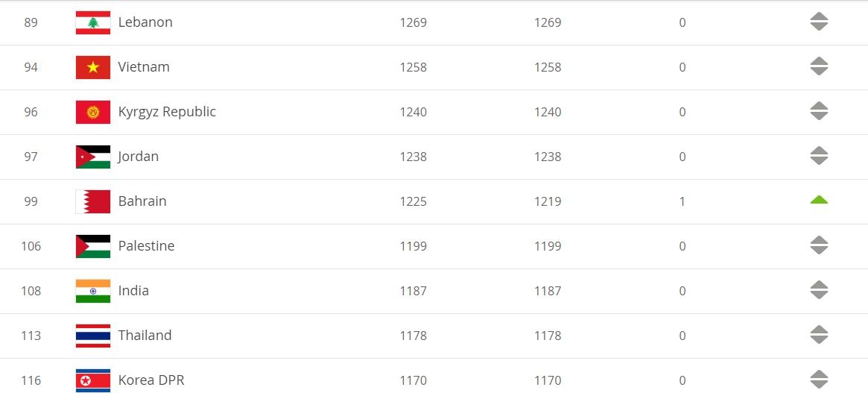
Task: Click the Jordan flag icon
Action: point(93,157)
